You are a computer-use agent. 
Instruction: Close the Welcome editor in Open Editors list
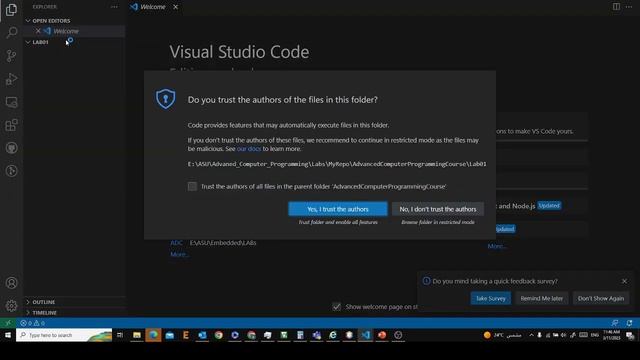(38, 31)
